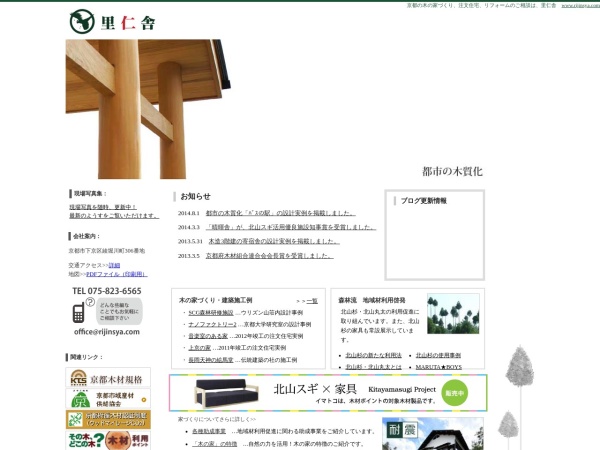The width and height of the screenshot is (600, 450).
Task: Click the 都市の木質化 caption text
Action: coord(452,171)
